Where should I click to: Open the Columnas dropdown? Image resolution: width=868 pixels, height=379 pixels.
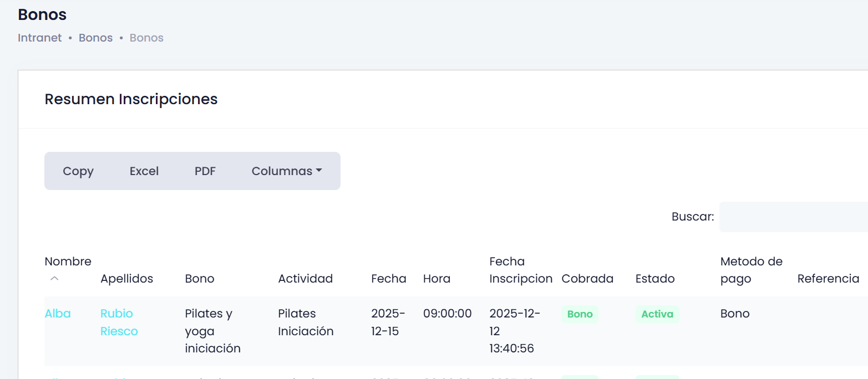[287, 171]
